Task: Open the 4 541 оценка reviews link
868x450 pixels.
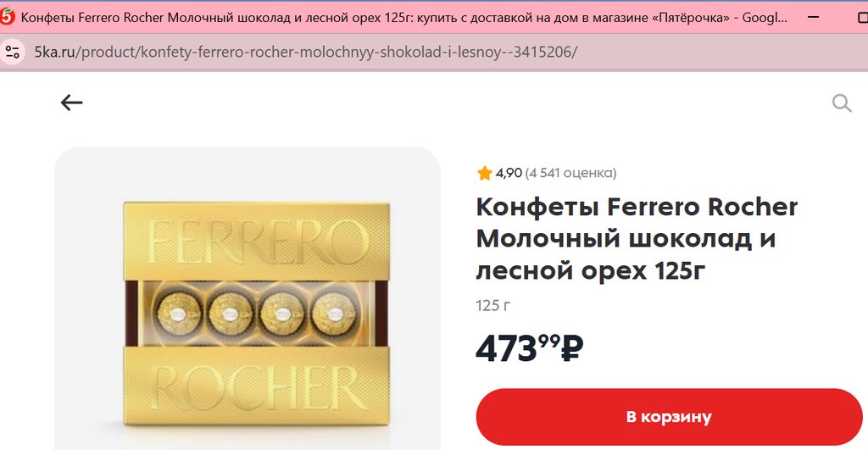Action: coord(570,173)
